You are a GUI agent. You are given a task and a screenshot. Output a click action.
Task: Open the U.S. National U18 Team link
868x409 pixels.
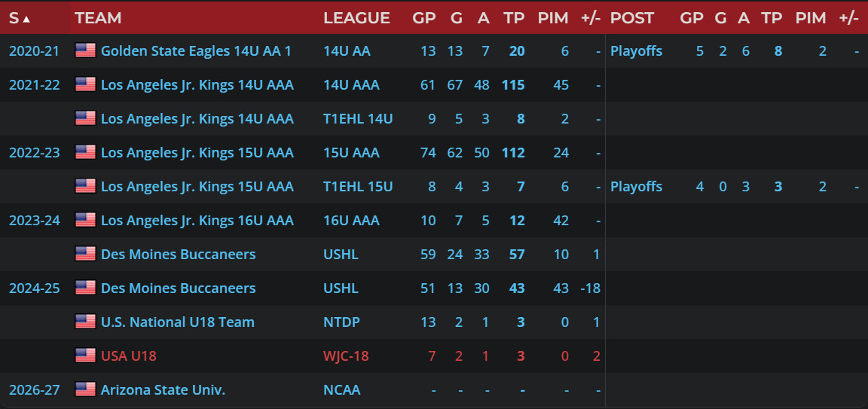tap(177, 322)
